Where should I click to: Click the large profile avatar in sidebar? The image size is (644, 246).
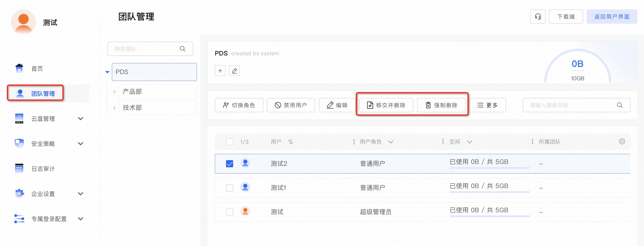click(x=23, y=22)
